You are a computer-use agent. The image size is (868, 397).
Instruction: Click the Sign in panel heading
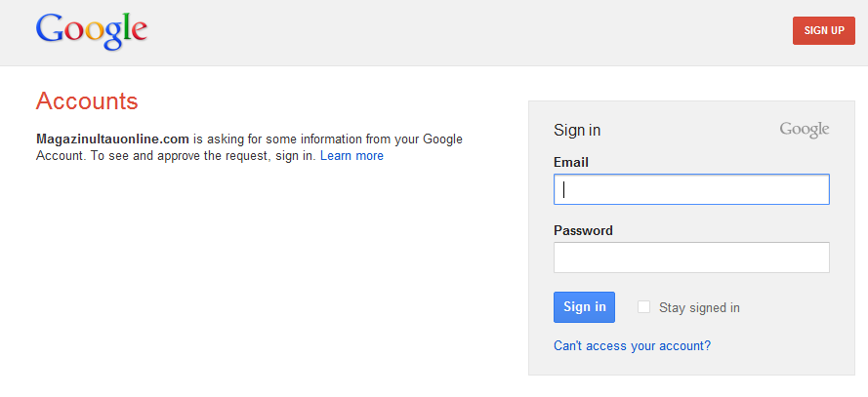[577, 131]
